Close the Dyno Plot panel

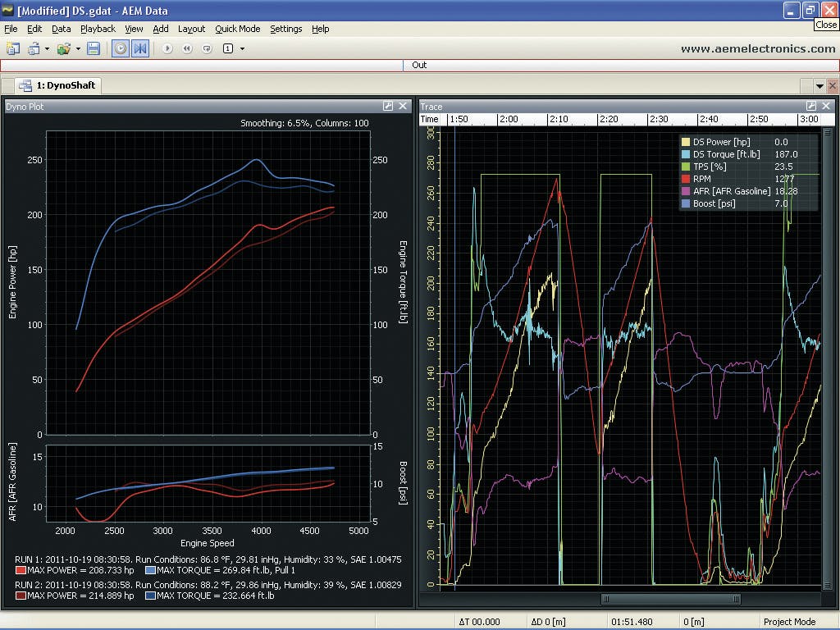(403, 107)
